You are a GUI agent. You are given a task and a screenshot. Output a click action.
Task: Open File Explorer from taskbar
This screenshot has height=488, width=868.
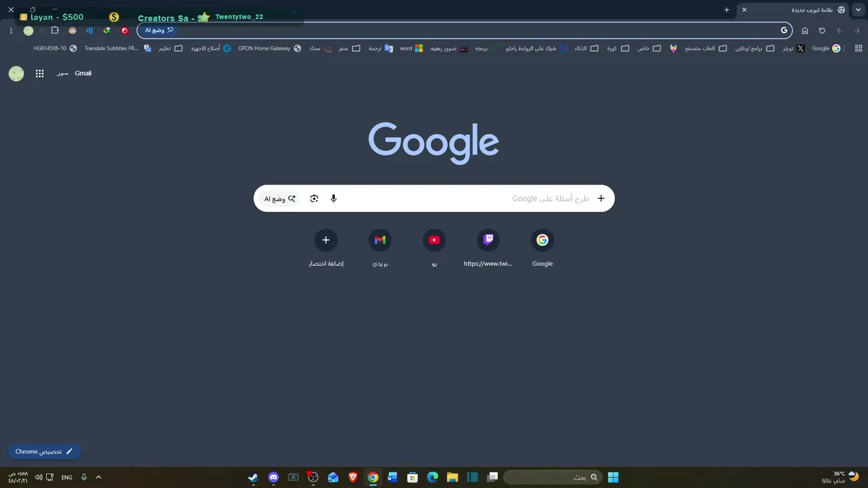click(x=452, y=477)
